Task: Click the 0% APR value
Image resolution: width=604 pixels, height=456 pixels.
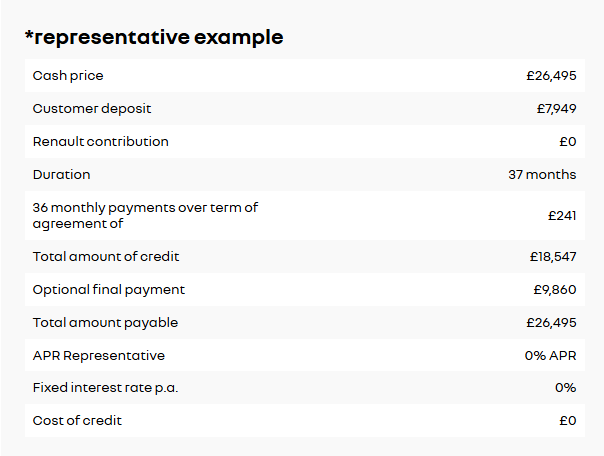Action: click(550, 356)
